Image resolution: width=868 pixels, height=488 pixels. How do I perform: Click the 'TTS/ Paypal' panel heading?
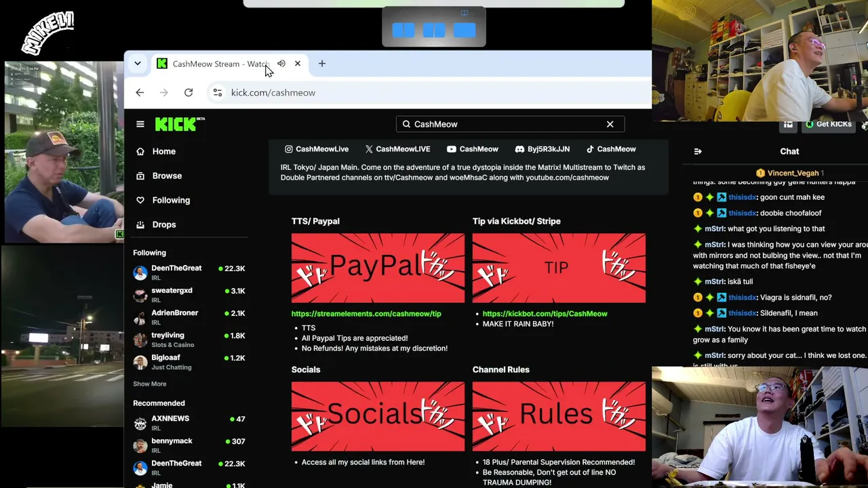click(x=315, y=221)
